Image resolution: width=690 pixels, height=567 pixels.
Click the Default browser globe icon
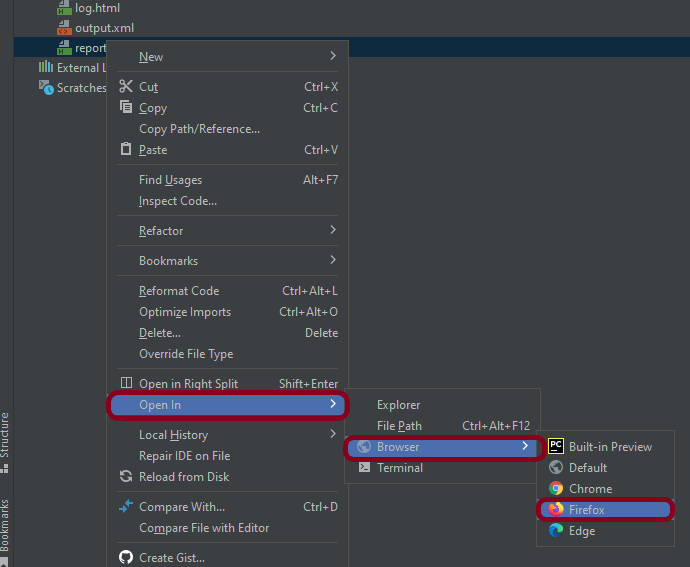coord(556,468)
